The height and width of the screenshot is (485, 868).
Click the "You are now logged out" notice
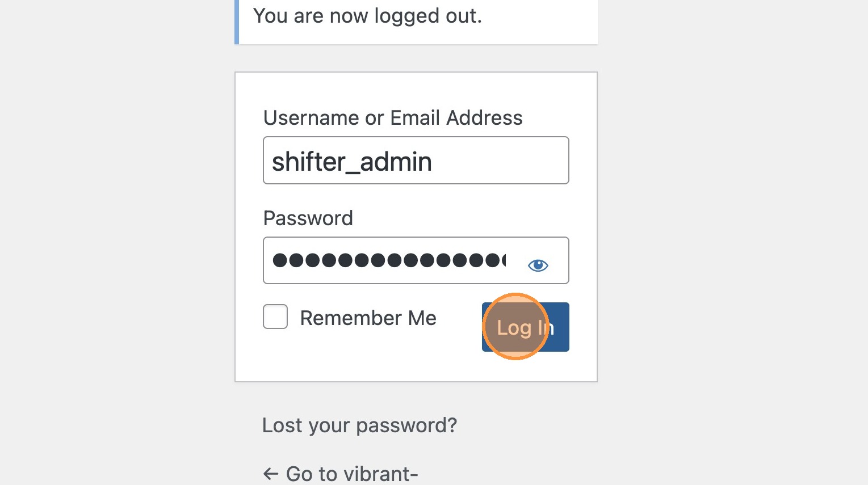pos(367,16)
